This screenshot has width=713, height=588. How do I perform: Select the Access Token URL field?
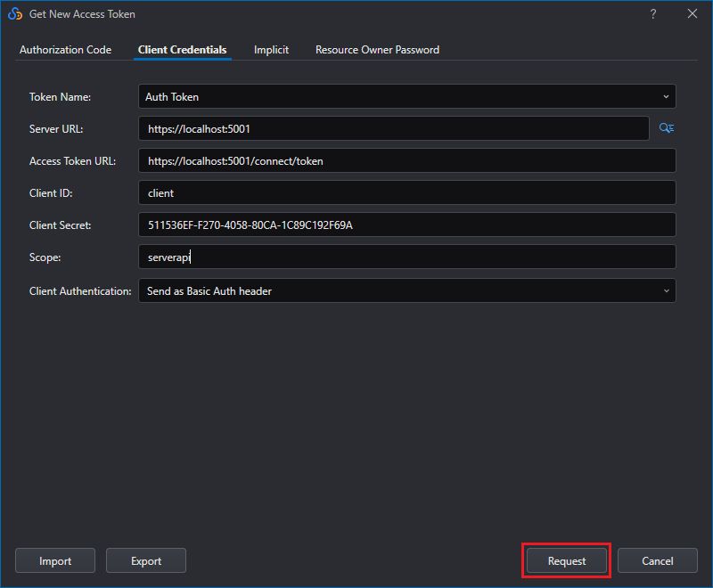point(406,160)
